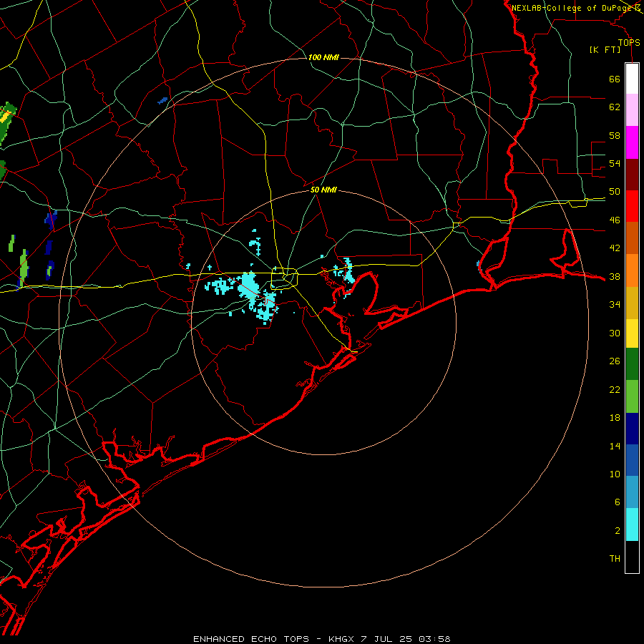
Task: Click the legend value '26'
Action: pyautogui.click(x=615, y=361)
